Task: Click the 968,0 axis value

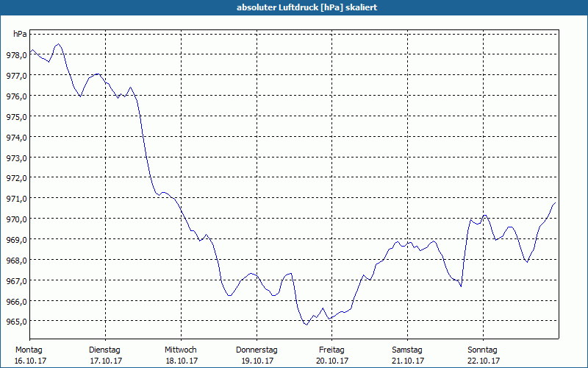Action: click(x=16, y=261)
